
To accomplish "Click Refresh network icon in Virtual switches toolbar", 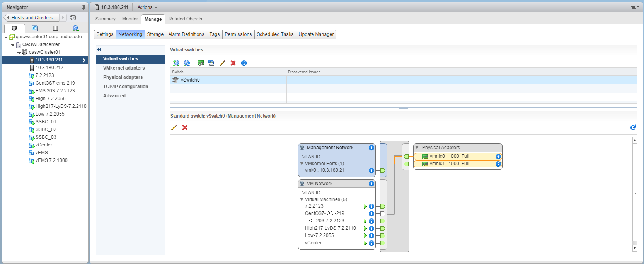I will click(187, 63).
